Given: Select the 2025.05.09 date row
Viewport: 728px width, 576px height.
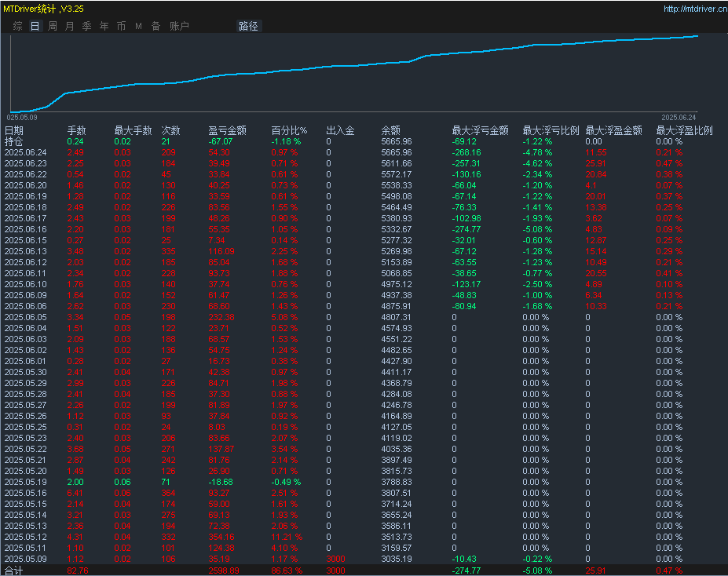Looking at the screenshot, I should (26, 560).
